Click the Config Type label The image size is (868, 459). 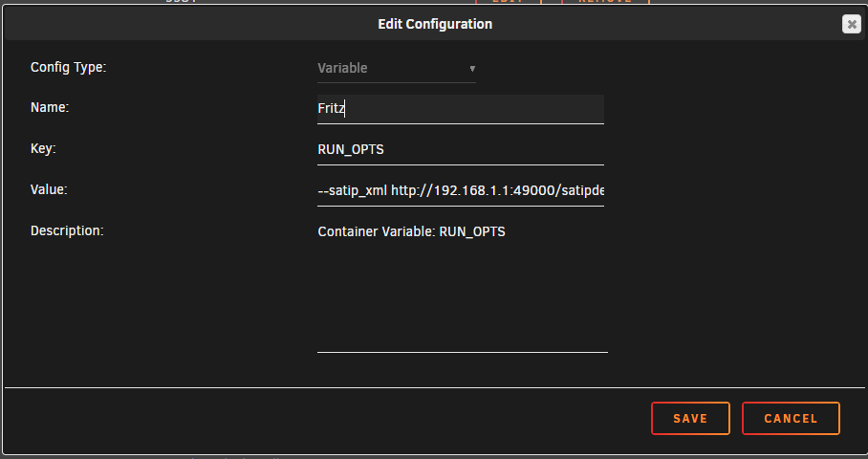pos(68,68)
